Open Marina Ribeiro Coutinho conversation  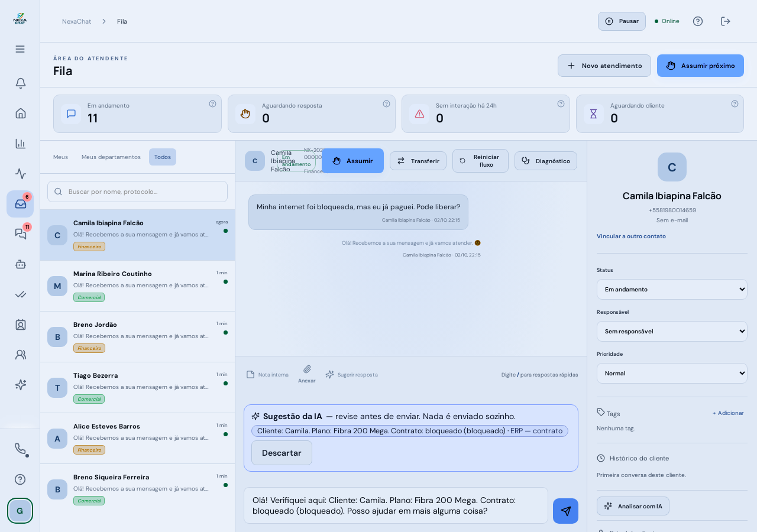[x=137, y=286]
